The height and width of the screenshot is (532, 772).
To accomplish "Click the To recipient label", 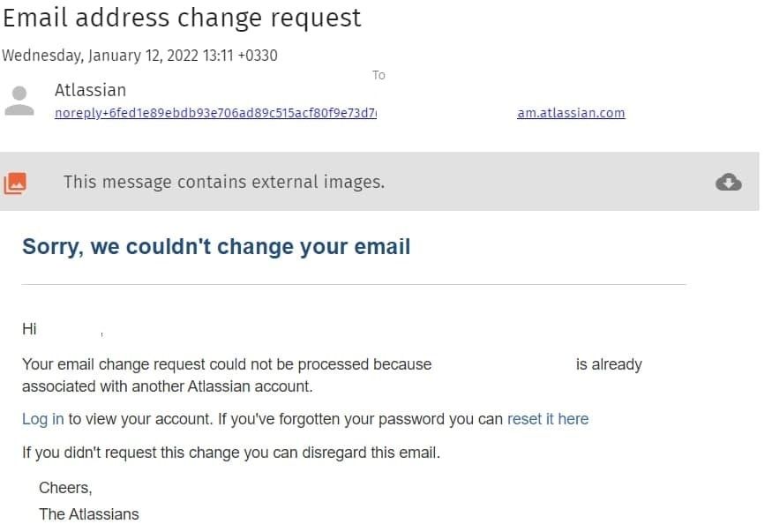I will coord(379,75).
